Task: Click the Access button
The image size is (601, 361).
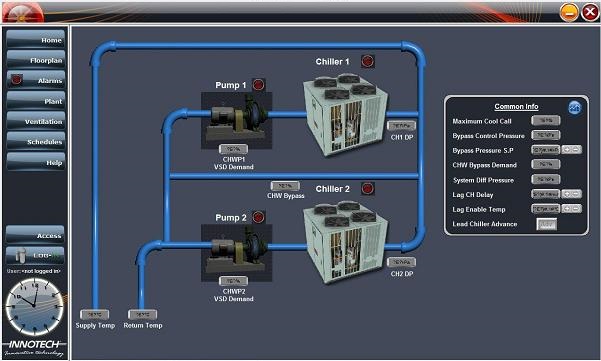Action: tap(35, 235)
